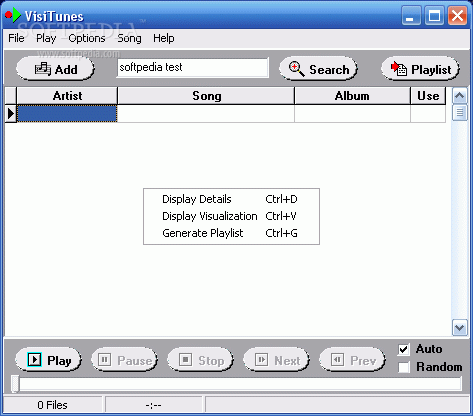The height and width of the screenshot is (416, 473).
Task: Skip with the Next button
Action: tap(276, 360)
